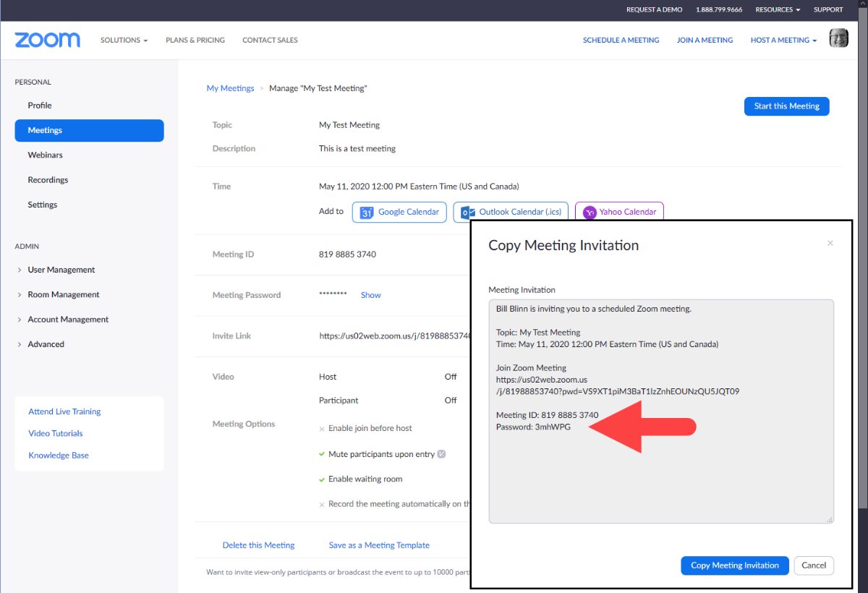
Task: Click inside the Meeting Invitation text area
Action: click(x=661, y=411)
